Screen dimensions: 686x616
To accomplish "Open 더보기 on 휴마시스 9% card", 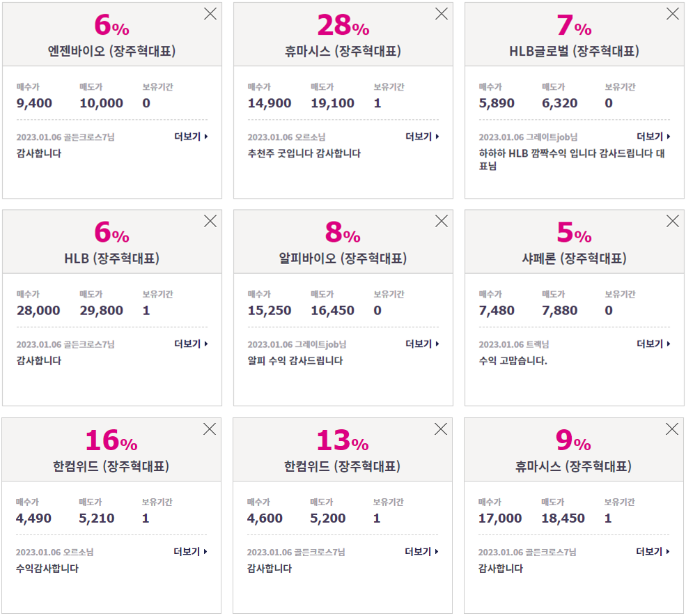I will (x=653, y=552).
